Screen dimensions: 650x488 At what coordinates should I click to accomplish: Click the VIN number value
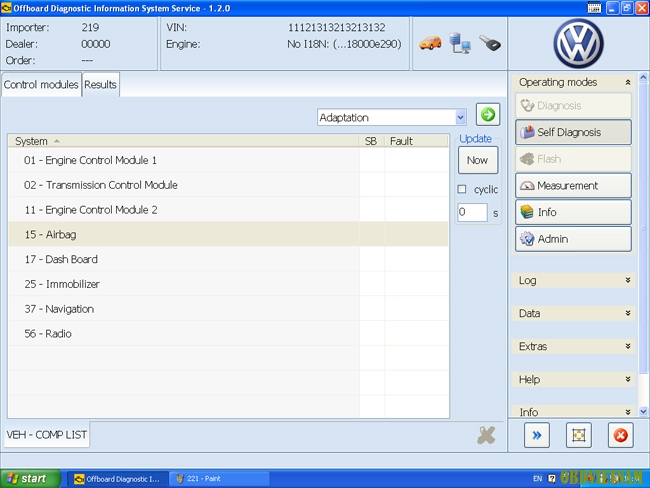click(337, 27)
